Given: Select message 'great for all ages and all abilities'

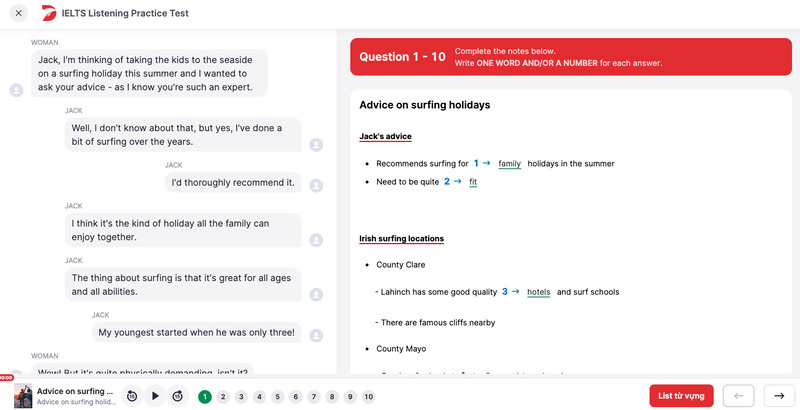Looking at the screenshot, I should (183, 285).
